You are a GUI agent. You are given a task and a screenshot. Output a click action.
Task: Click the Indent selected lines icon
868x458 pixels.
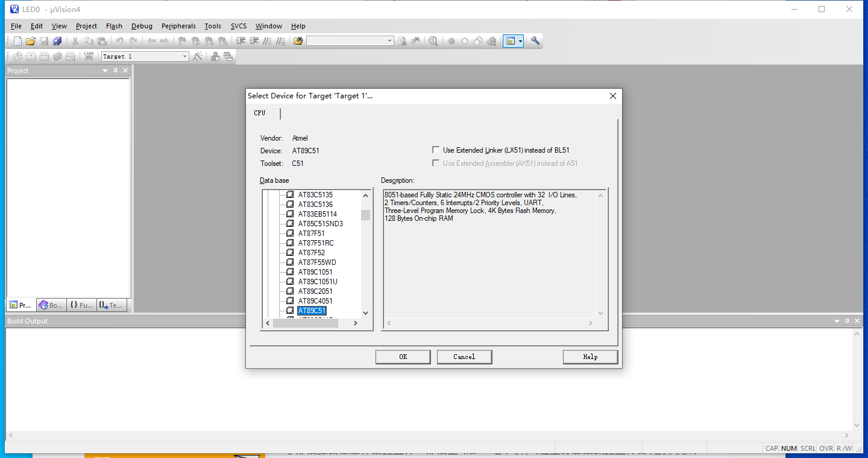coord(241,41)
